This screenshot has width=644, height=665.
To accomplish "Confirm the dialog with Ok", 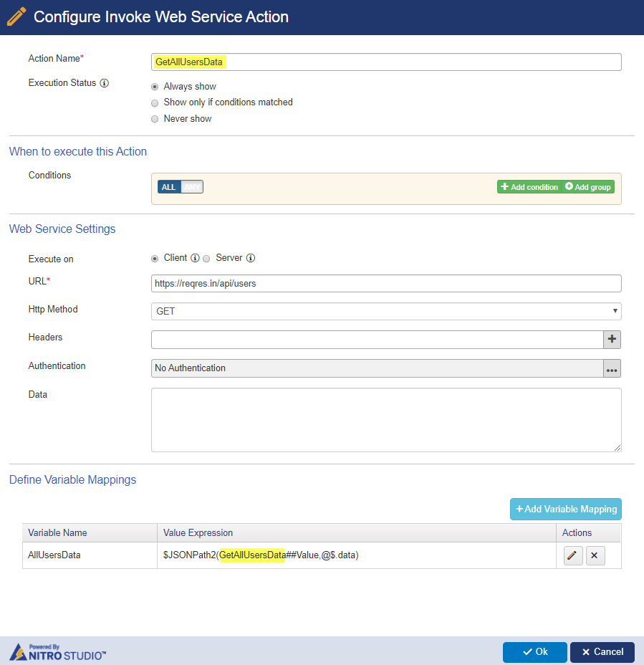I will point(535,652).
